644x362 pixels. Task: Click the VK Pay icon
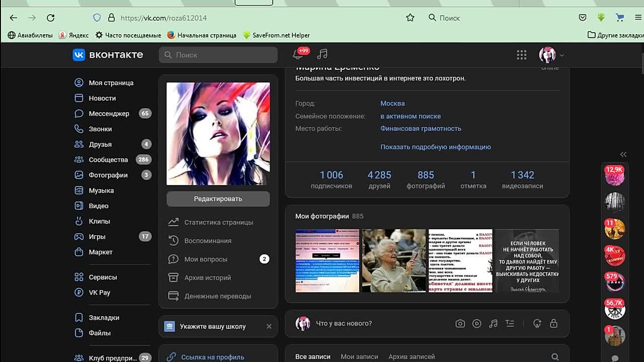click(x=79, y=293)
